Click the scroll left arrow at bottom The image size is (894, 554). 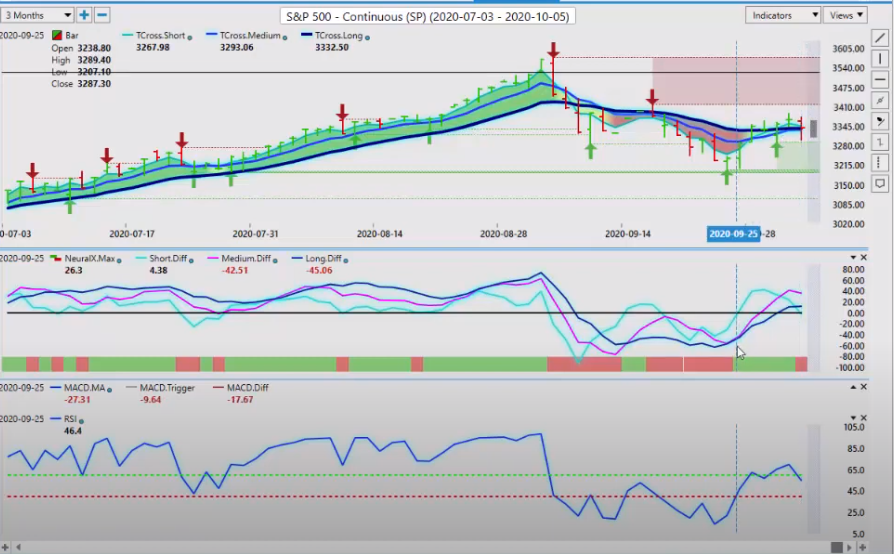click(x=18, y=547)
